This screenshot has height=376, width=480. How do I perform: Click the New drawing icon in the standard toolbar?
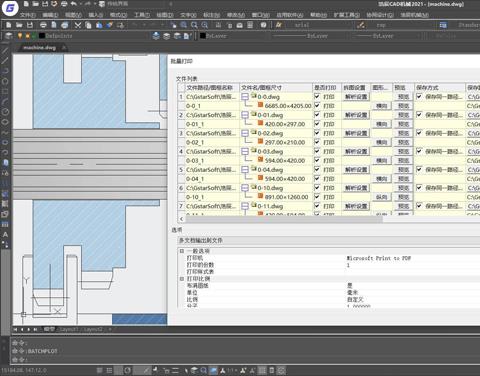coord(9,25)
